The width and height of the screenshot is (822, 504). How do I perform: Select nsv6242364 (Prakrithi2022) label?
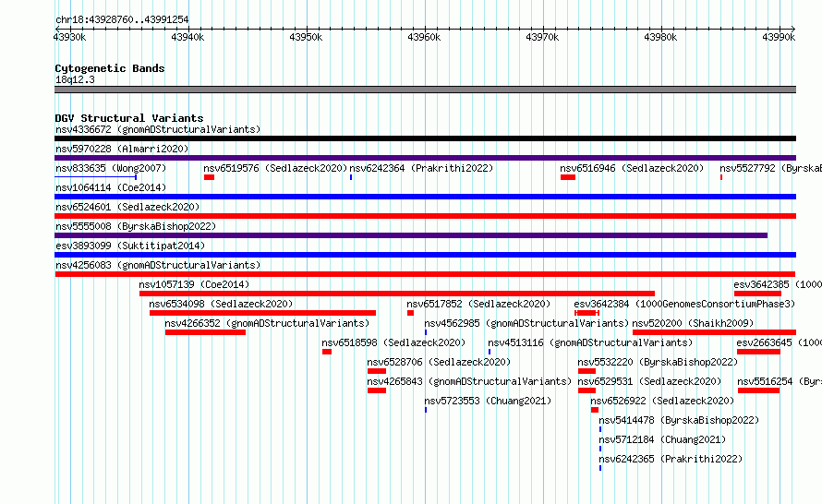click(x=421, y=168)
